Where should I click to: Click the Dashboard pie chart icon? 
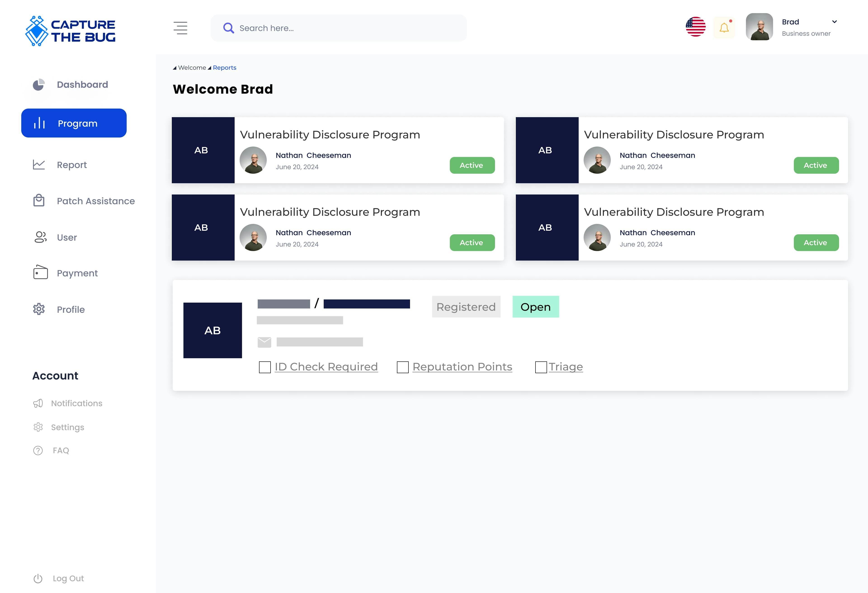coord(38,85)
